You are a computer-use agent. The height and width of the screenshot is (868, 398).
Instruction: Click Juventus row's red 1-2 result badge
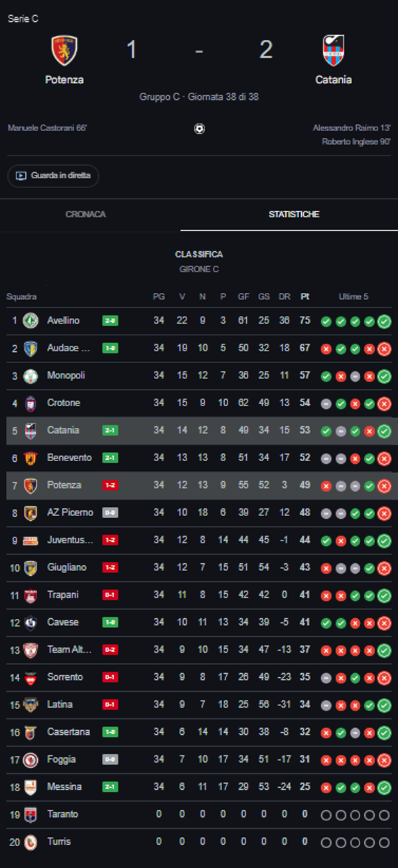tap(110, 540)
